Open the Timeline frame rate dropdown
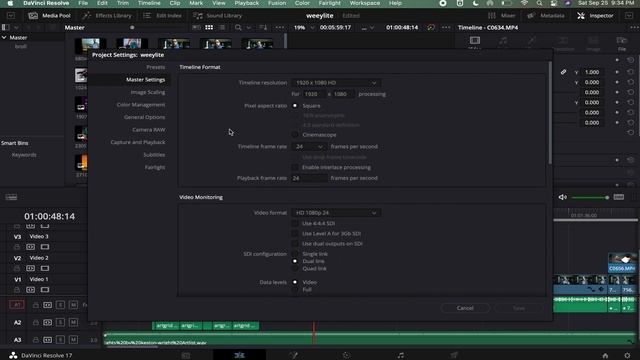Screen dimensions: 640x360 tap(309, 147)
